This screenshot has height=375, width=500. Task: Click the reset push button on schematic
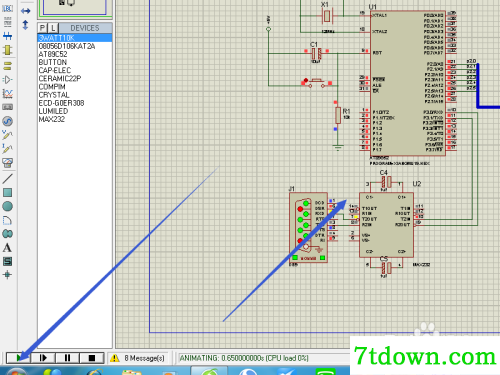[x=316, y=82]
